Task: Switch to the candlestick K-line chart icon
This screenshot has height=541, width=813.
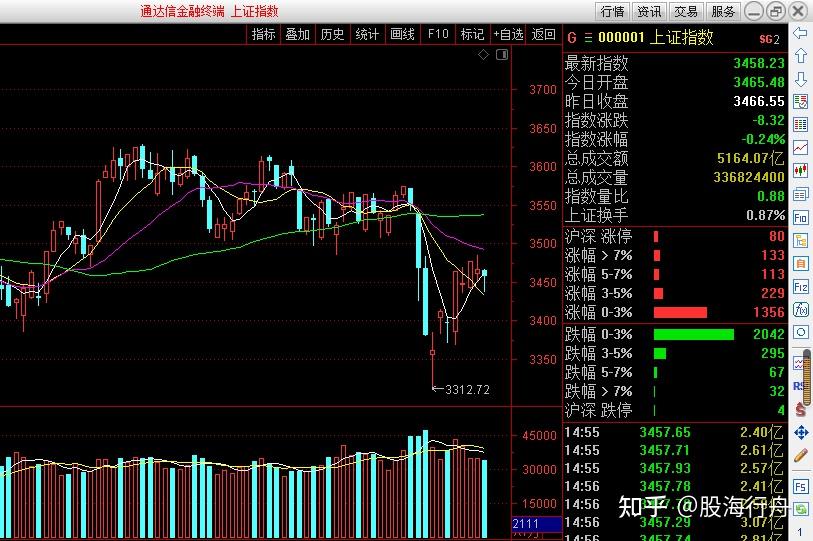Action: pyautogui.click(x=801, y=170)
